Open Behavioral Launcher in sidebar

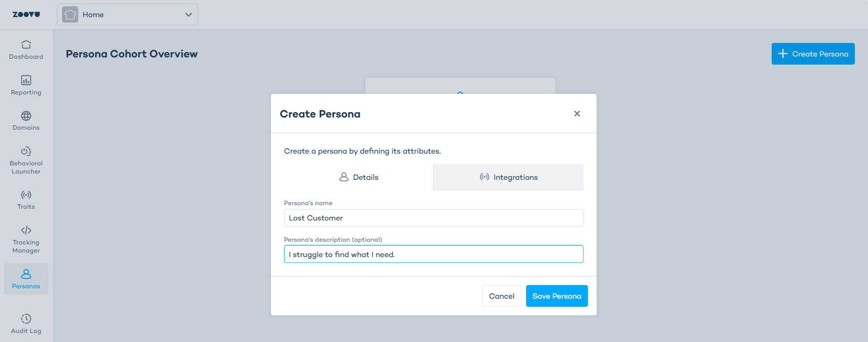coord(26,151)
